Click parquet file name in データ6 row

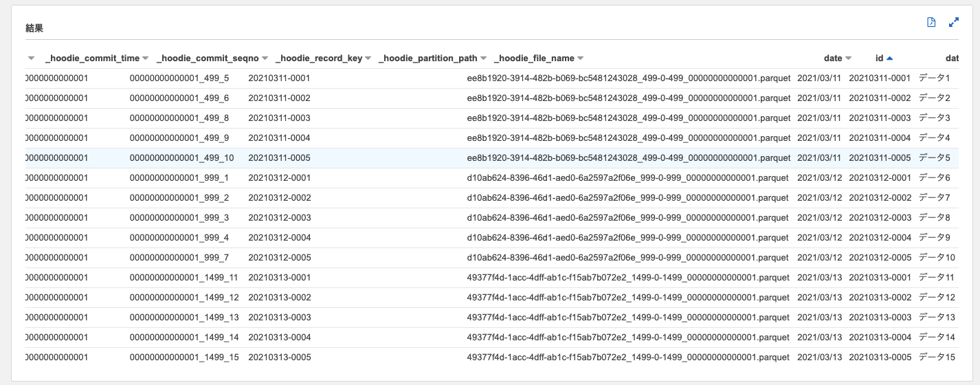pyautogui.click(x=628, y=178)
